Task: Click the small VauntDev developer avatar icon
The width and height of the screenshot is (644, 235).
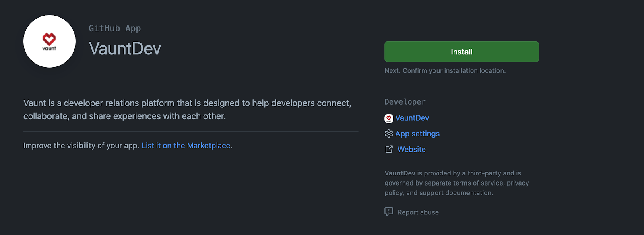Action: coord(388,118)
